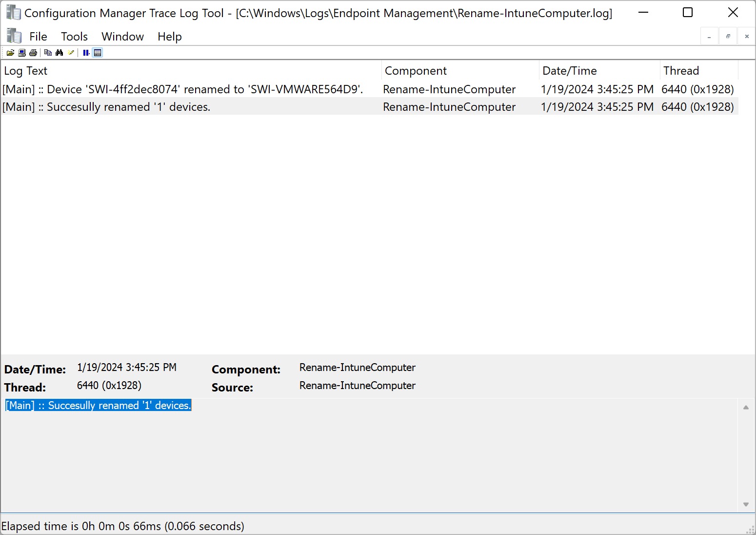This screenshot has width=756, height=535.
Task: Open the Help menu
Action: tap(169, 36)
